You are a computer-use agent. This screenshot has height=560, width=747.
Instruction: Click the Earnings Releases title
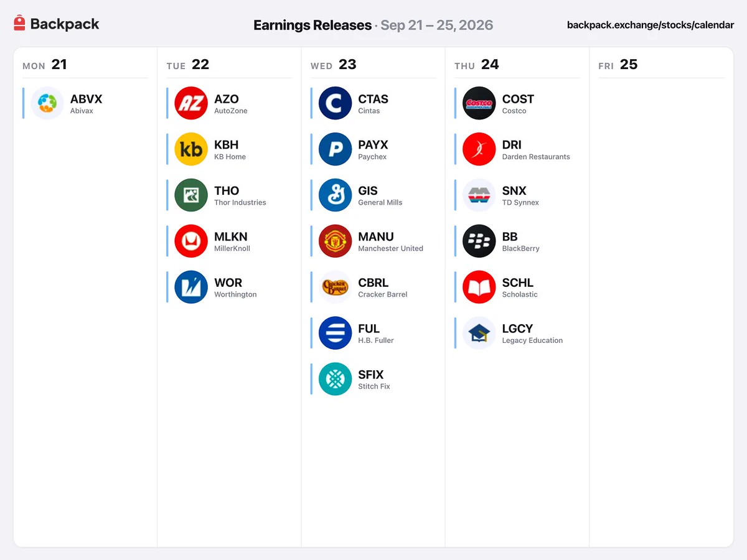(312, 26)
